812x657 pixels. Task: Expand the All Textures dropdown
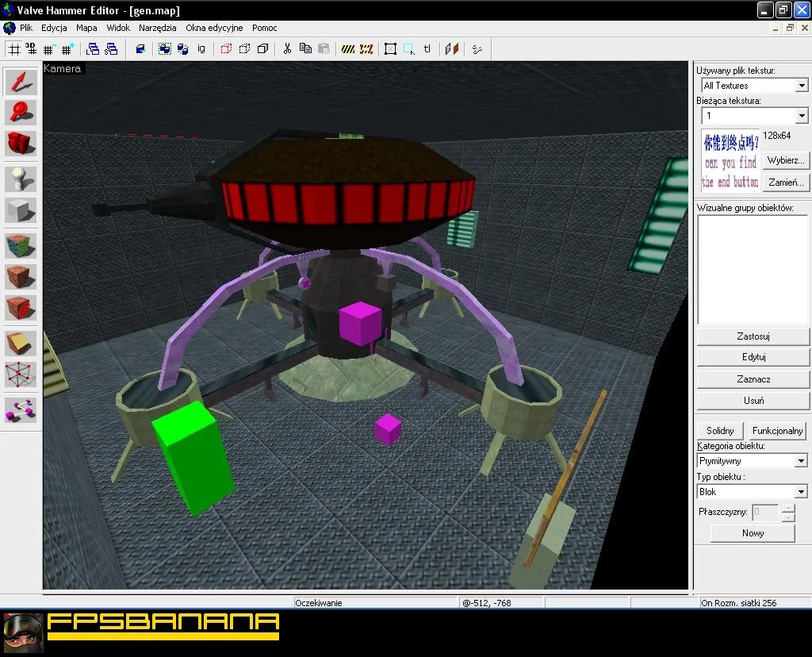pos(802,86)
